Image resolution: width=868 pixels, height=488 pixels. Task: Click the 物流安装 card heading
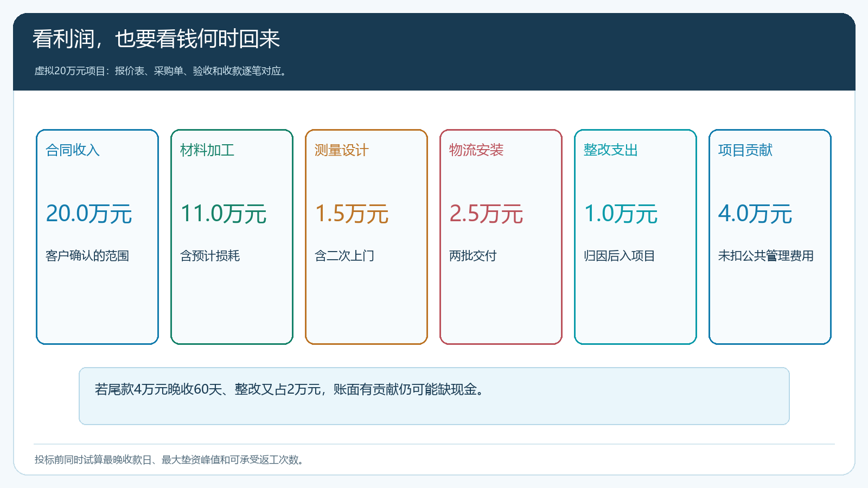tap(476, 150)
